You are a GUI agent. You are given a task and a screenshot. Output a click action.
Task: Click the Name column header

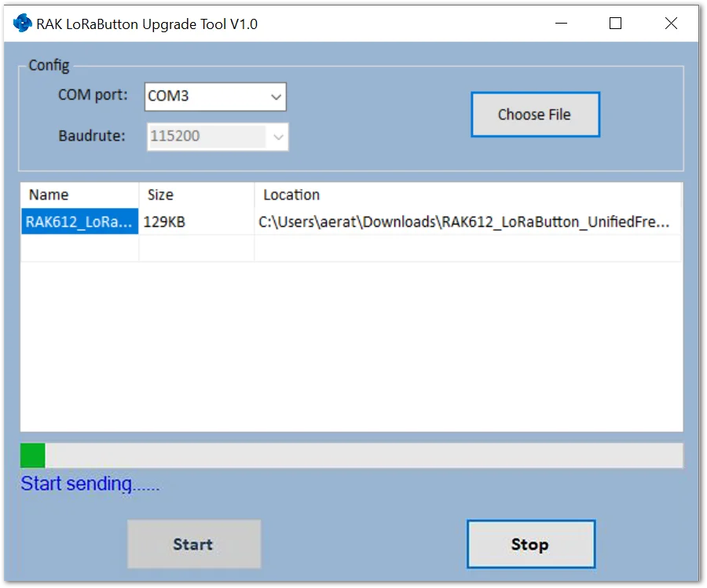pos(79,195)
